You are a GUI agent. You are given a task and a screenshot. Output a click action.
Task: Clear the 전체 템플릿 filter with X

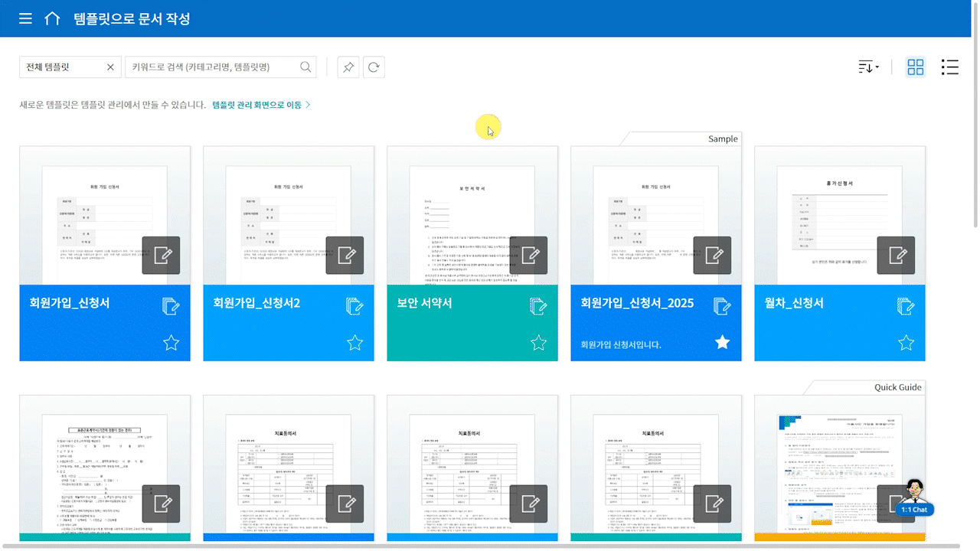pos(110,67)
